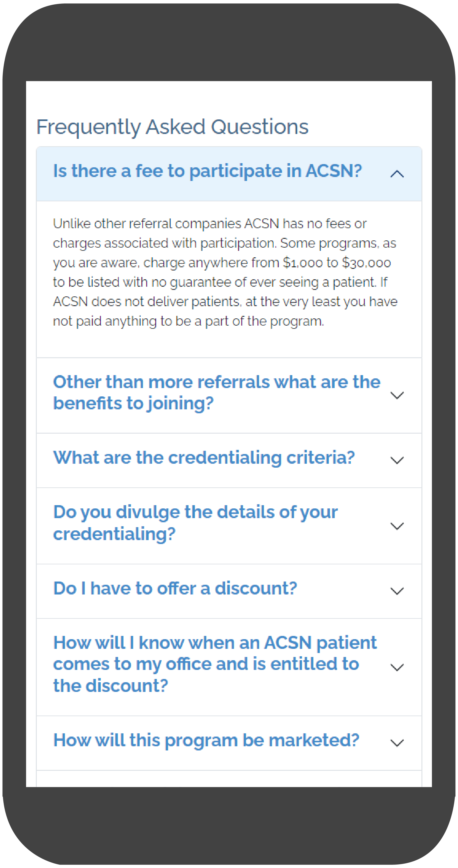458x868 pixels.
Task: Expand 'Other than more referrals' benefits question
Action: click(x=217, y=392)
